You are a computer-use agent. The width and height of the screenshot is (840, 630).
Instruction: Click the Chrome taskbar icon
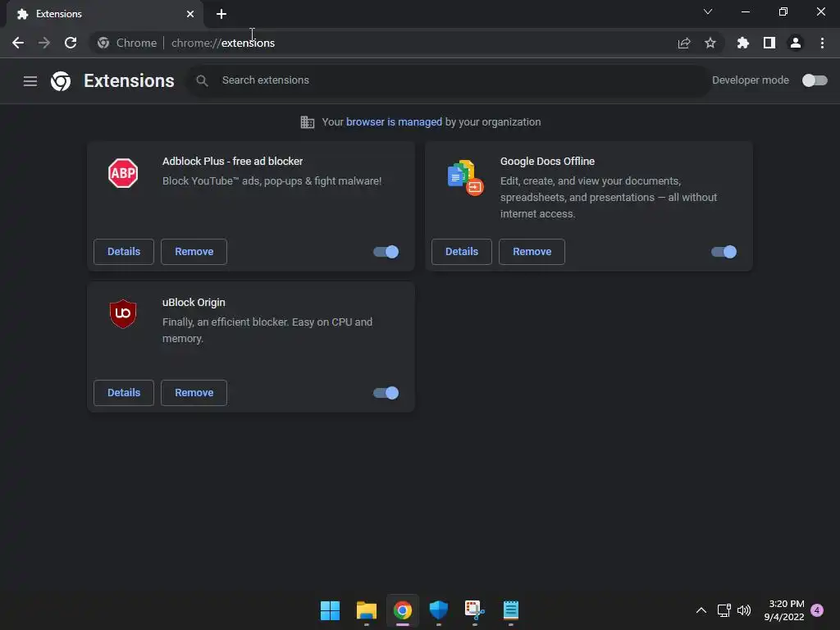402,610
